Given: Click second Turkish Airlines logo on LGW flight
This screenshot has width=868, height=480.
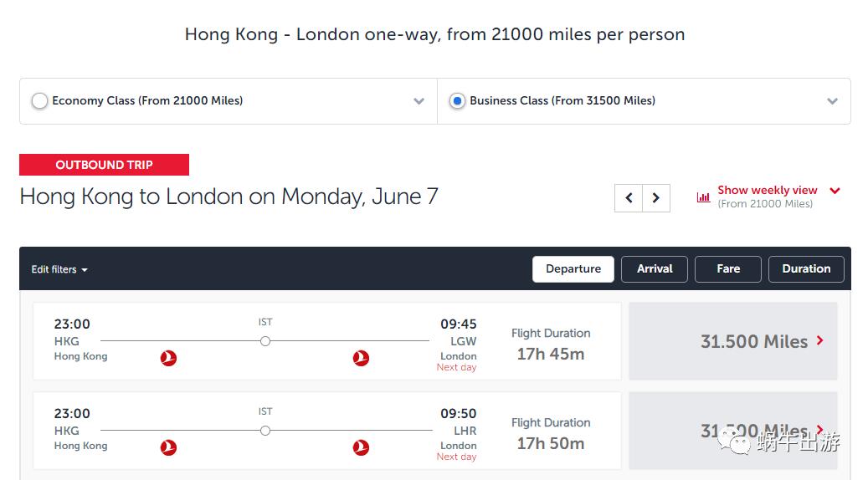Looking at the screenshot, I should click(x=361, y=358).
